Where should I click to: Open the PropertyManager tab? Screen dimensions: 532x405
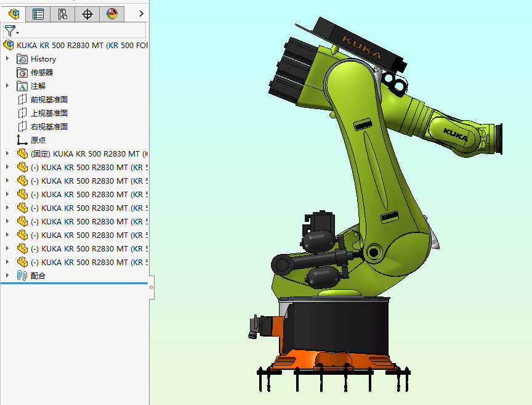coord(38,14)
